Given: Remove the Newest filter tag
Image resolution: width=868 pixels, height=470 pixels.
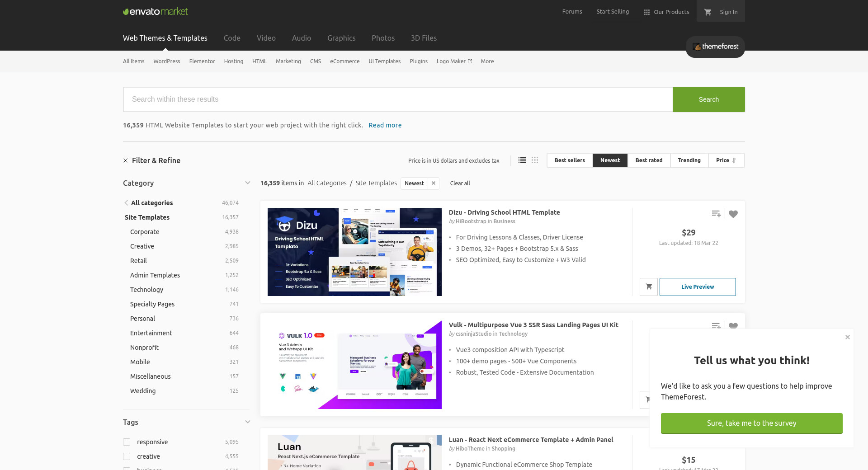Looking at the screenshot, I should [434, 183].
